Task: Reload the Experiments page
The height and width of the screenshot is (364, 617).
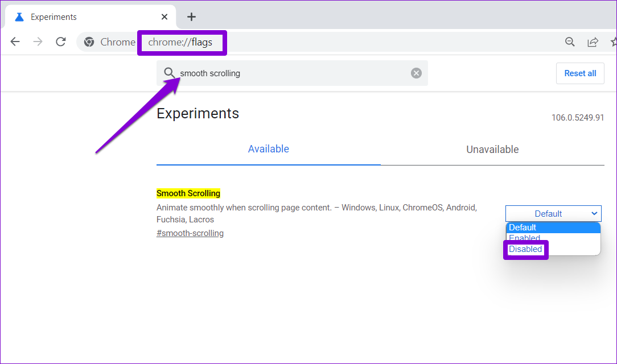Action: click(60, 42)
